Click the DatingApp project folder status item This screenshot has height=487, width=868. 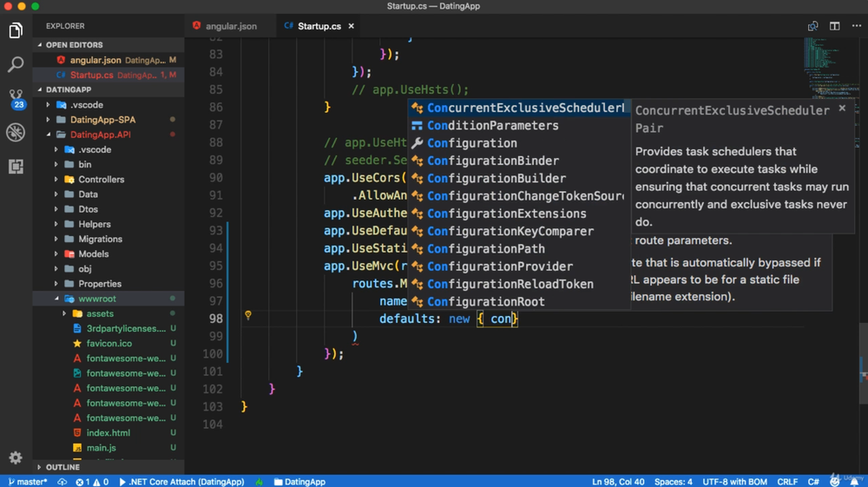pos(299,482)
